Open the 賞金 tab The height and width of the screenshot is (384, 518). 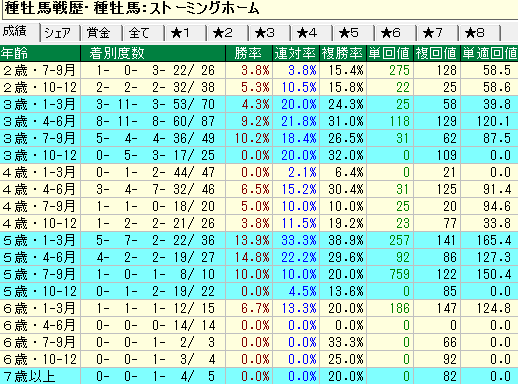(102, 33)
